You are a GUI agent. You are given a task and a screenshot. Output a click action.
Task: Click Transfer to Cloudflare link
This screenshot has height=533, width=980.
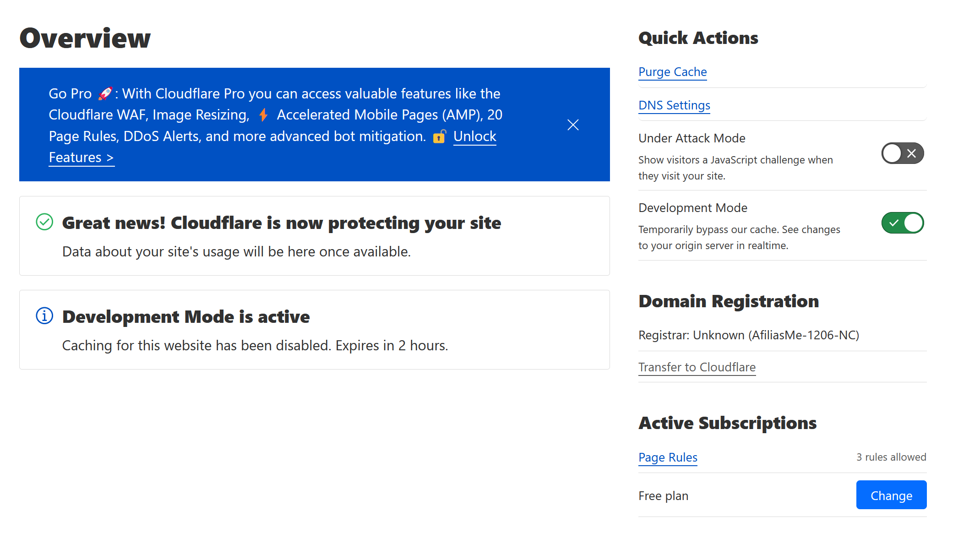point(697,367)
